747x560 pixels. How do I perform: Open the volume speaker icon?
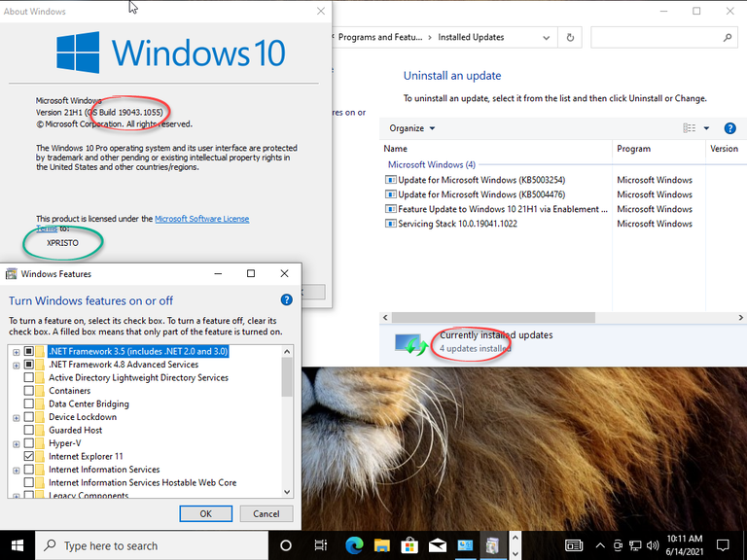click(x=653, y=545)
